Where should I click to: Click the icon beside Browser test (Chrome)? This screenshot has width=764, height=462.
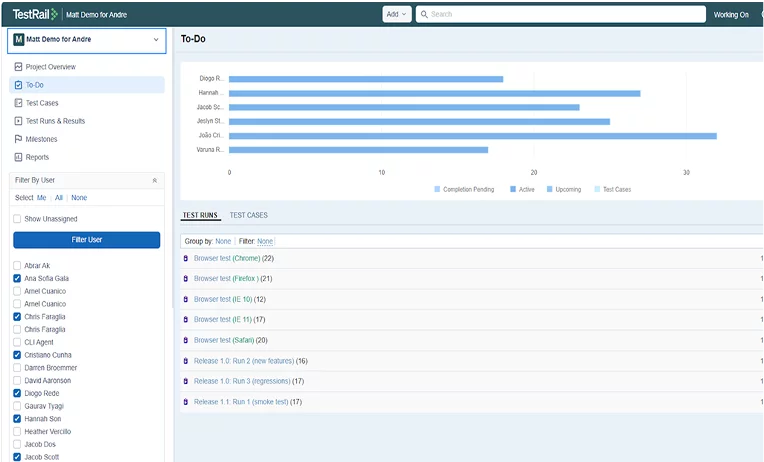(x=185, y=258)
